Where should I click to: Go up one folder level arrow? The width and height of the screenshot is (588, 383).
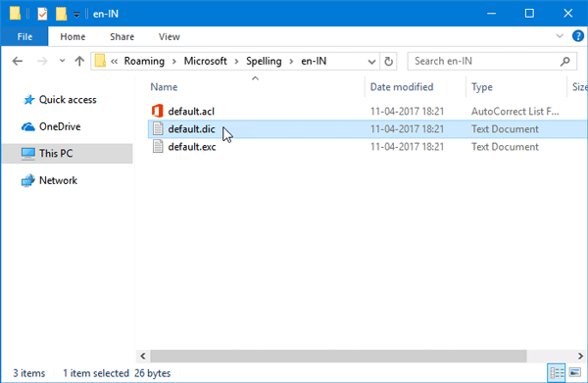[x=79, y=61]
